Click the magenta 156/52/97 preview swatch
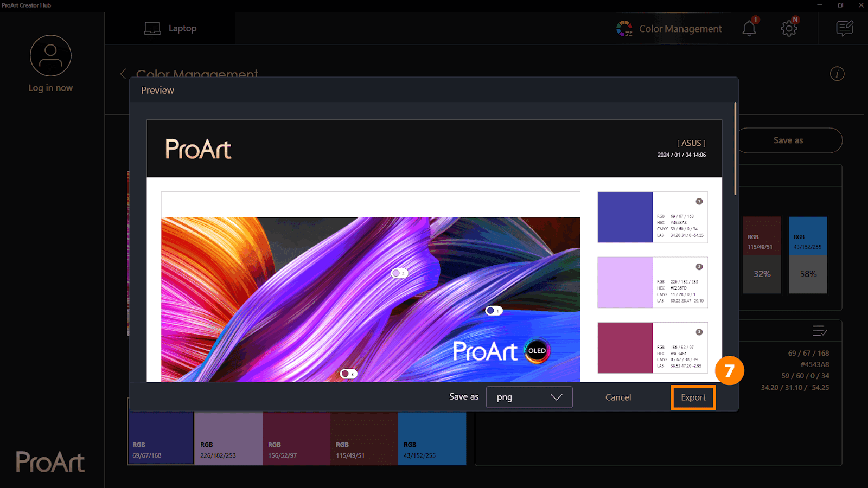Viewport: 868px width, 488px height. 625,348
